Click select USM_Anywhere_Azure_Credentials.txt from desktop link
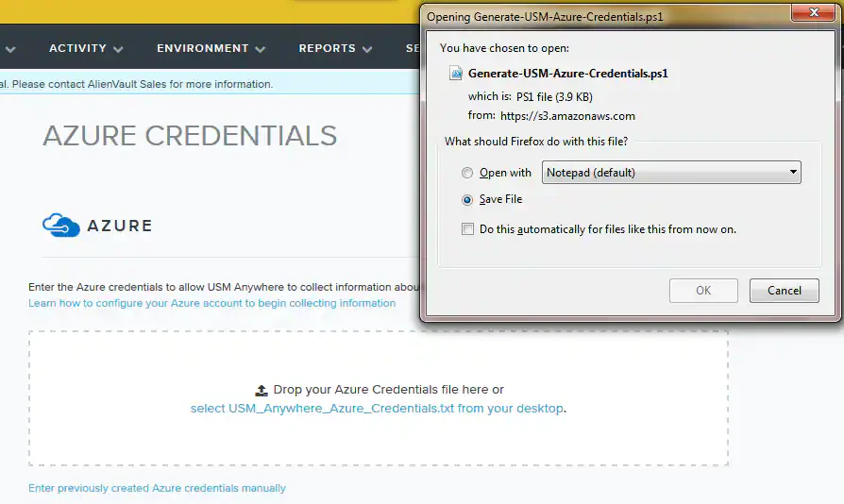 377,409
